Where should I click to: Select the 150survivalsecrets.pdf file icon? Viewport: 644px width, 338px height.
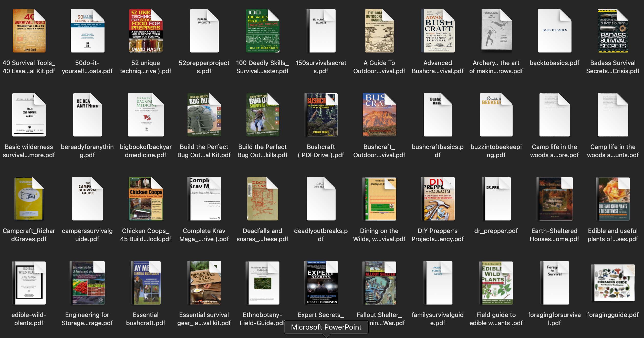[x=321, y=31]
